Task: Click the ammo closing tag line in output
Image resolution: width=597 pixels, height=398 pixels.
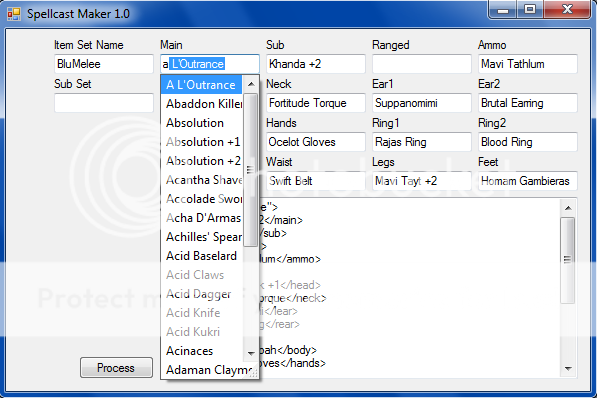Action: pyautogui.click(x=290, y=259)
